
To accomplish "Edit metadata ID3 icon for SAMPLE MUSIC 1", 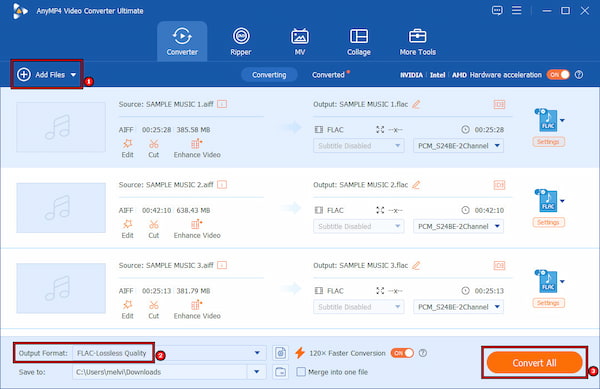I will tap(499, 104).
